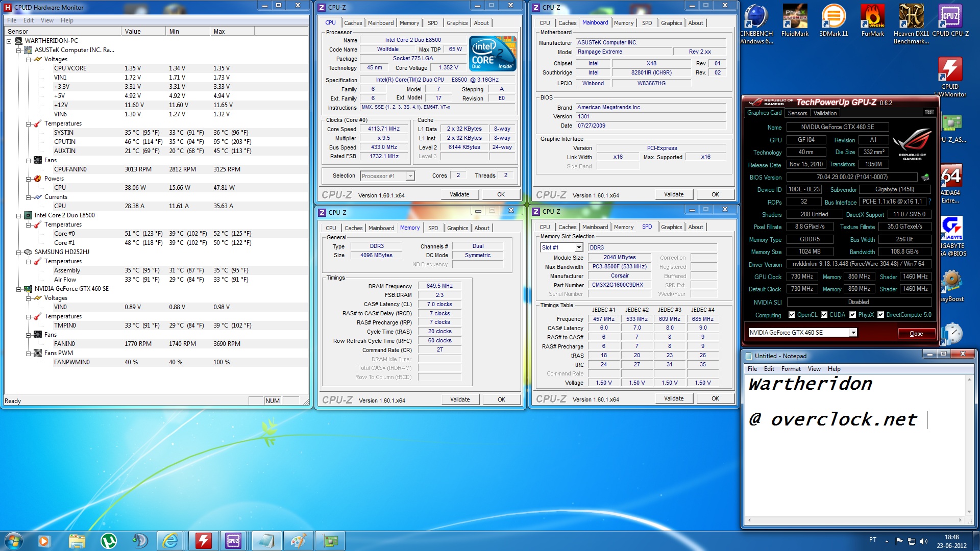Open Heaven DX11 Benchmark desktop icon
The width and height of the screenshot is (980, 551).
click(911, 23)
